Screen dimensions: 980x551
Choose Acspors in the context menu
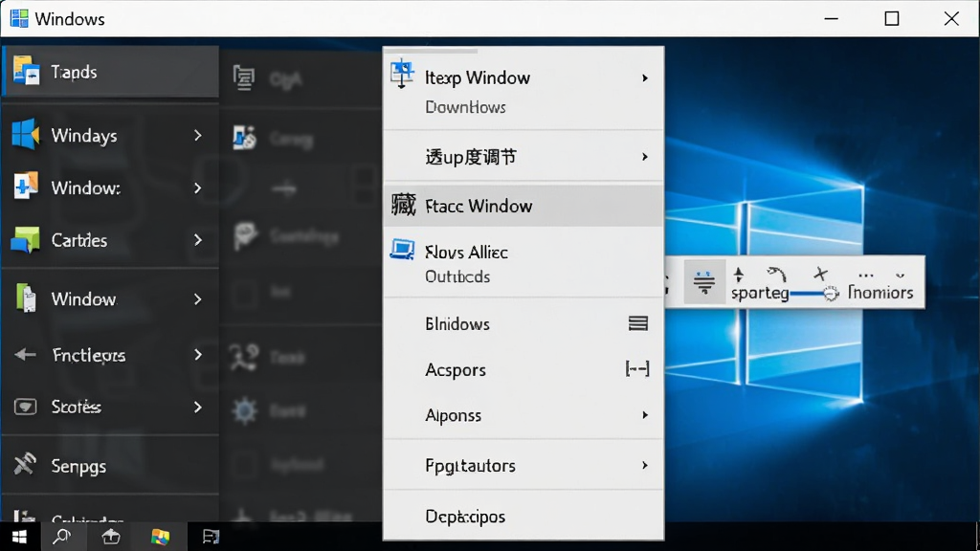tap(523, 369)
